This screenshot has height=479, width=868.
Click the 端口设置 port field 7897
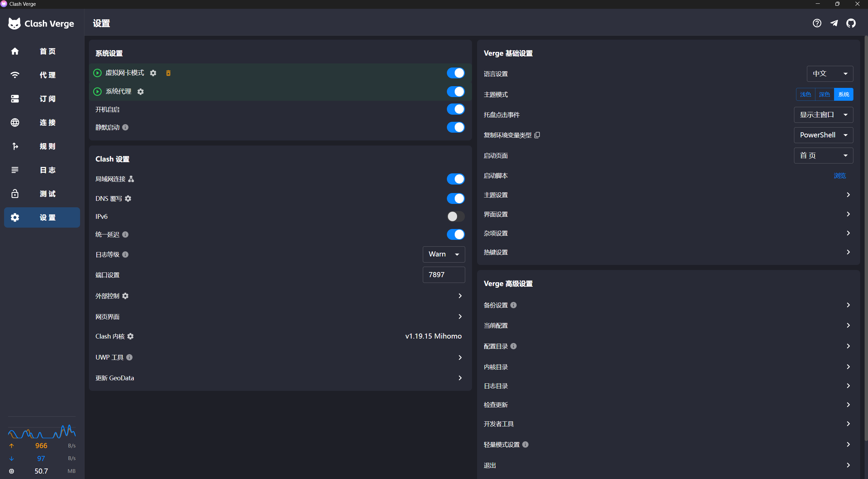tap(444, 275)
